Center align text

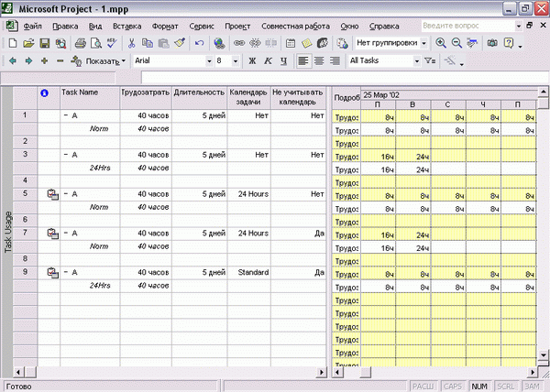(319, 61)
